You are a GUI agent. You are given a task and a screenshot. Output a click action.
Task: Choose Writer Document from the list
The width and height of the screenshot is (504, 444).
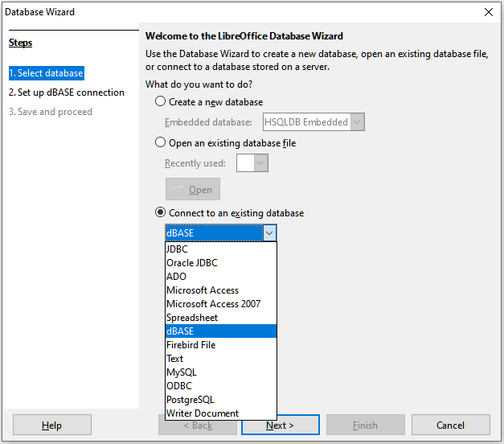[x=221, y=413]
